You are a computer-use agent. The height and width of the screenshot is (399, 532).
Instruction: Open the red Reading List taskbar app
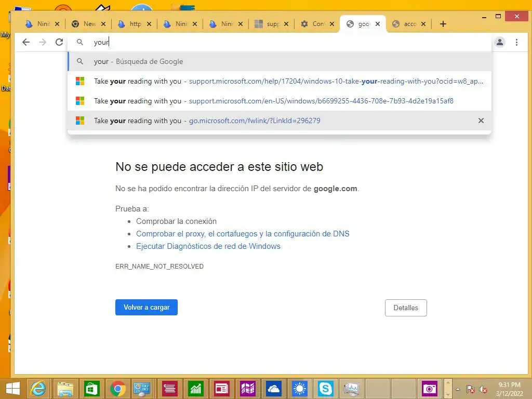tap(170, 389)
